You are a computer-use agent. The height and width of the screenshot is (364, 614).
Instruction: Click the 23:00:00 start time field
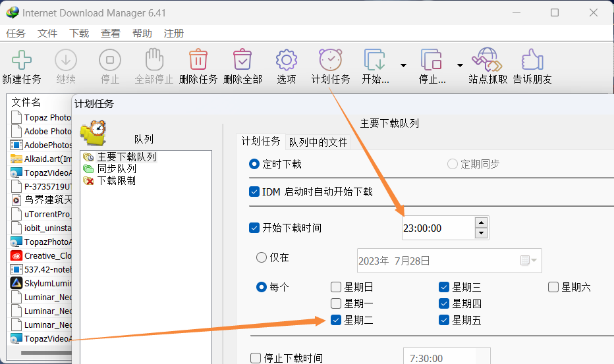[438, 228]
